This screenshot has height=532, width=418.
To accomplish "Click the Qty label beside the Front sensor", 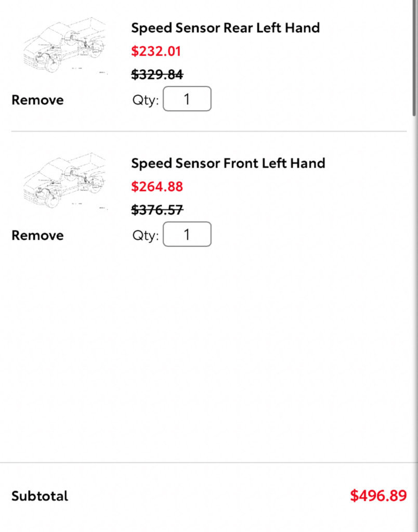I will [x=146, y=236].
